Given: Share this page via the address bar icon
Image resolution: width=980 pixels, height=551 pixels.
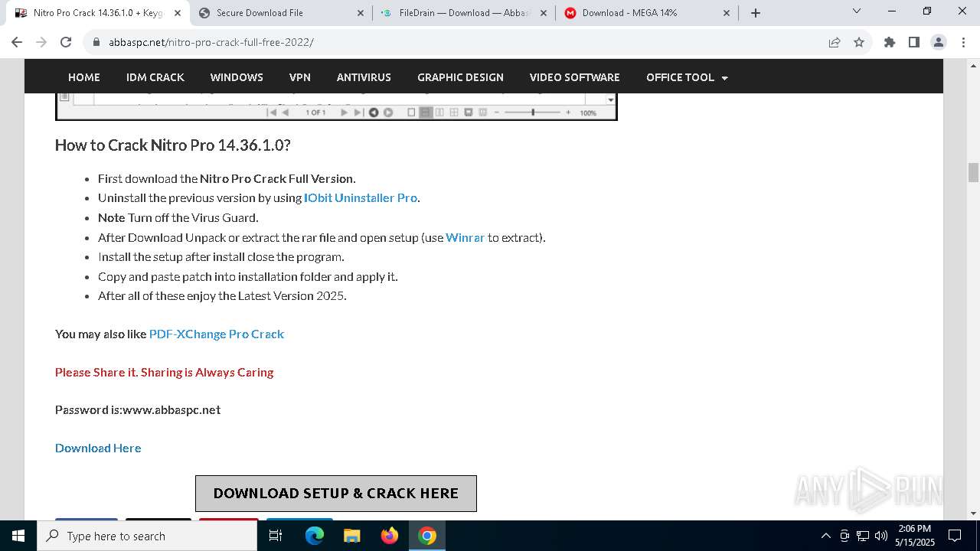Looking at the screenshot, I should 835,42.
